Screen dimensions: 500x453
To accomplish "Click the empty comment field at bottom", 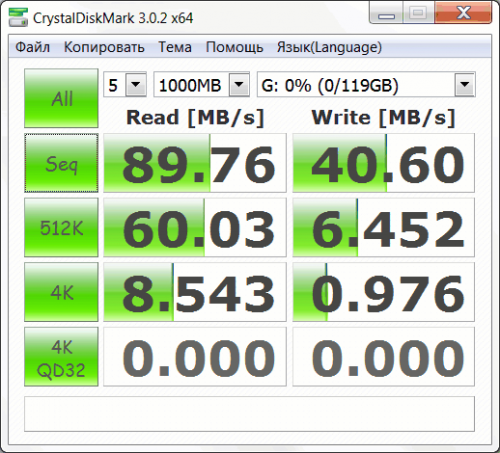I will coord(249,414).
